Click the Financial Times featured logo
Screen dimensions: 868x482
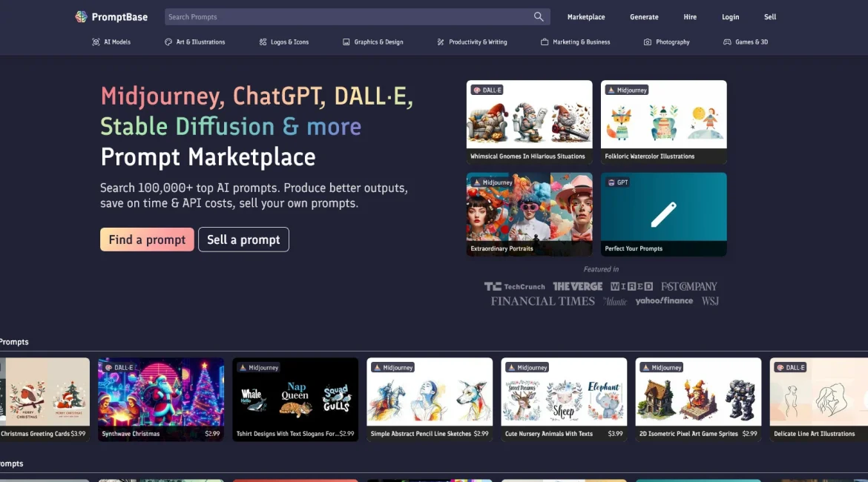(x=542, y=302)
